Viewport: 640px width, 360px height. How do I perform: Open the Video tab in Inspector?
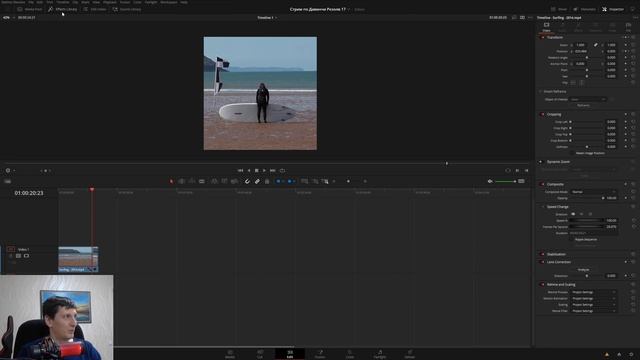[546, 27]
